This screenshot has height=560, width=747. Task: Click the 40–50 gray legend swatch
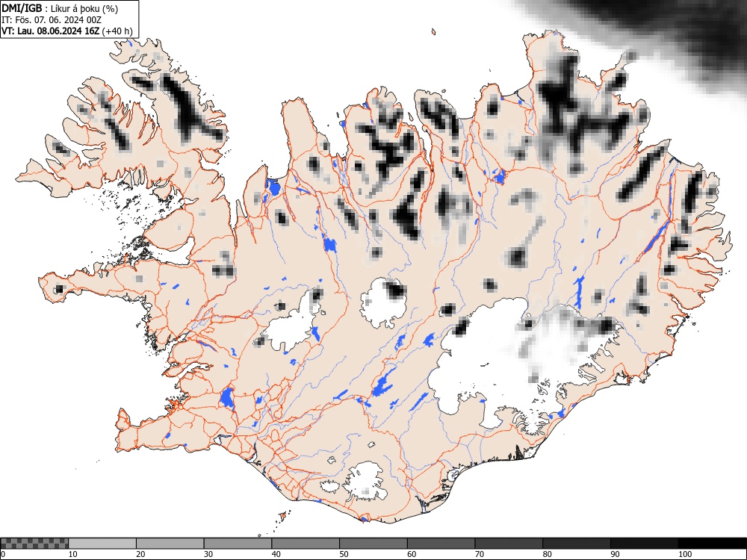pyautogui.click(x=306, y=544)
